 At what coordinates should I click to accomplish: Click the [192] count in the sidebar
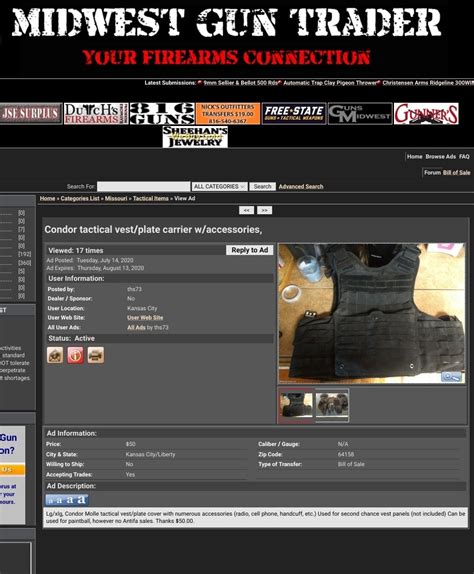[x=25, y=254]
